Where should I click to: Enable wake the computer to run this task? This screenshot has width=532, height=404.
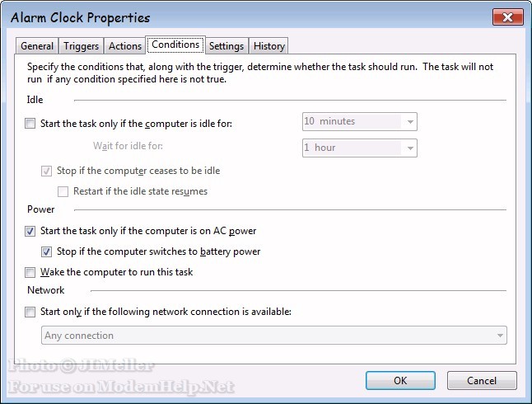(x=30, y=272)
